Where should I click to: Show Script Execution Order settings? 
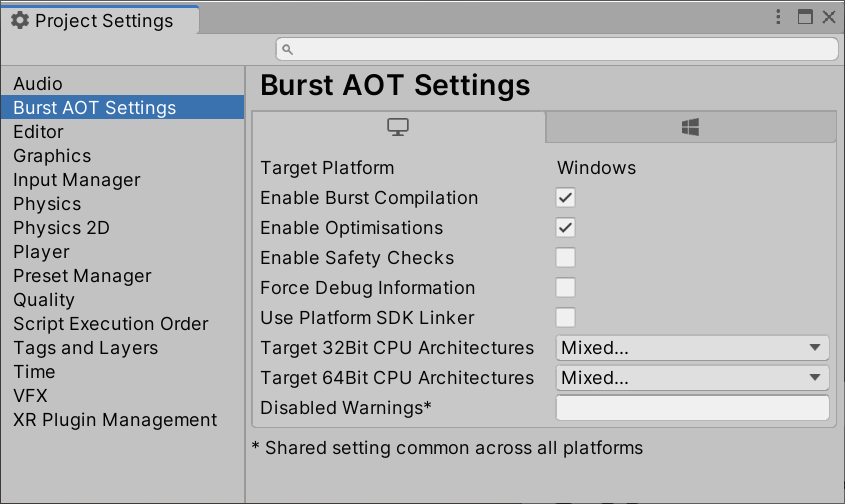click(x=110, y=324)
